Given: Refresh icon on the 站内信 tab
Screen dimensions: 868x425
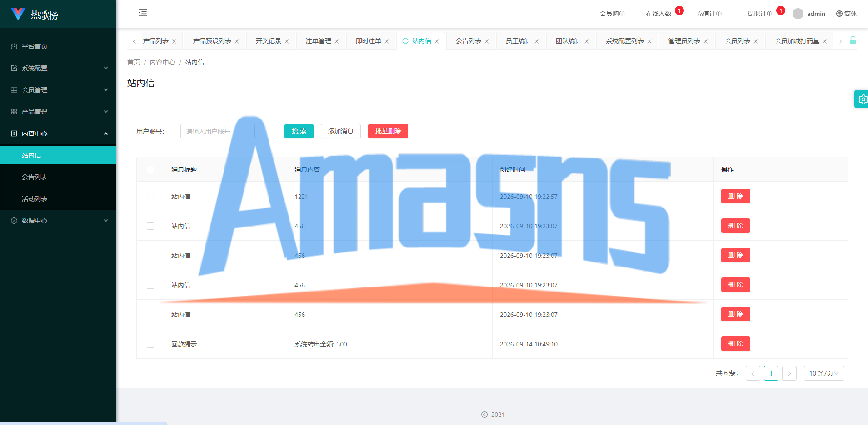Looking at the screenshot, I should (405, 41).
